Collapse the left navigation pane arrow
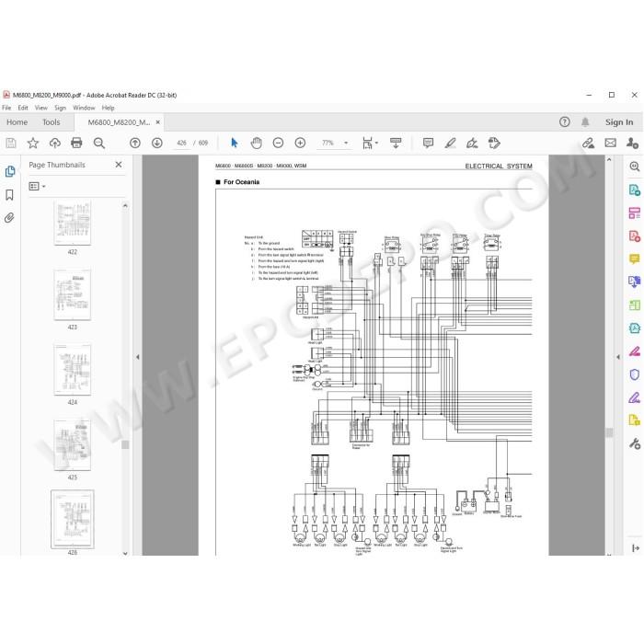 [138, 357]
